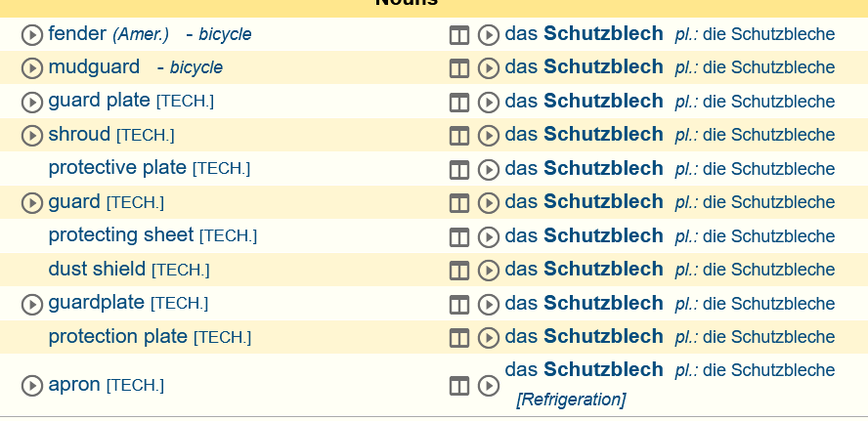Follow the dust shield word link
This screenshot has width=868, height=421.
(x=97, y=269)
